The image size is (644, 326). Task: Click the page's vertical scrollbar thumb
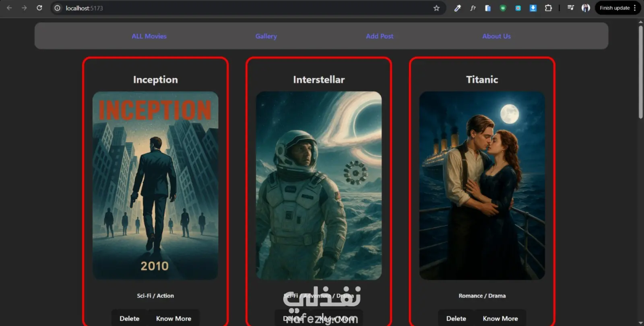point(640,72)
